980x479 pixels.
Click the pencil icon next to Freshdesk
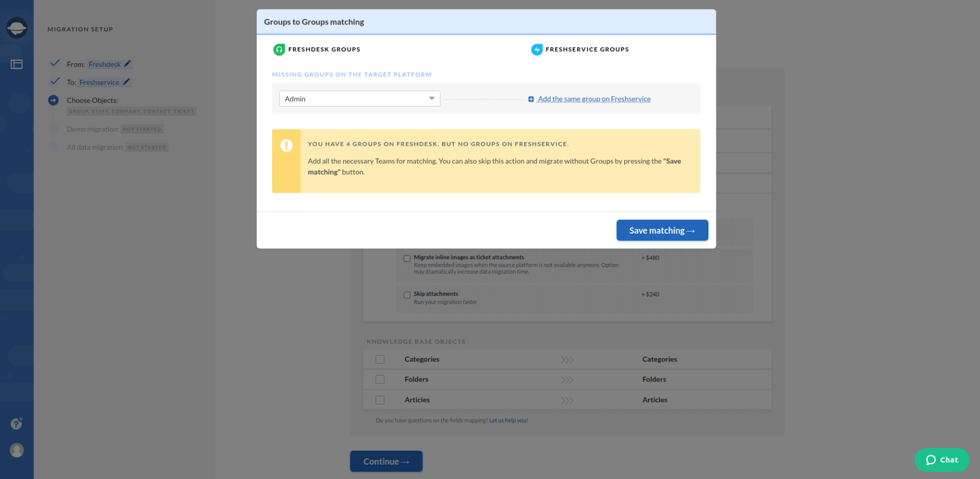(x=127, y=64)
